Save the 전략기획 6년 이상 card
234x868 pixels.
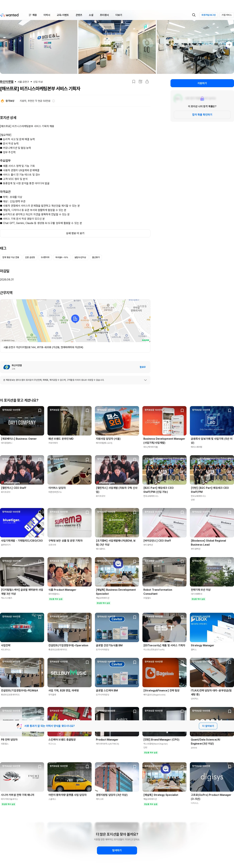[x=230, y=562]
